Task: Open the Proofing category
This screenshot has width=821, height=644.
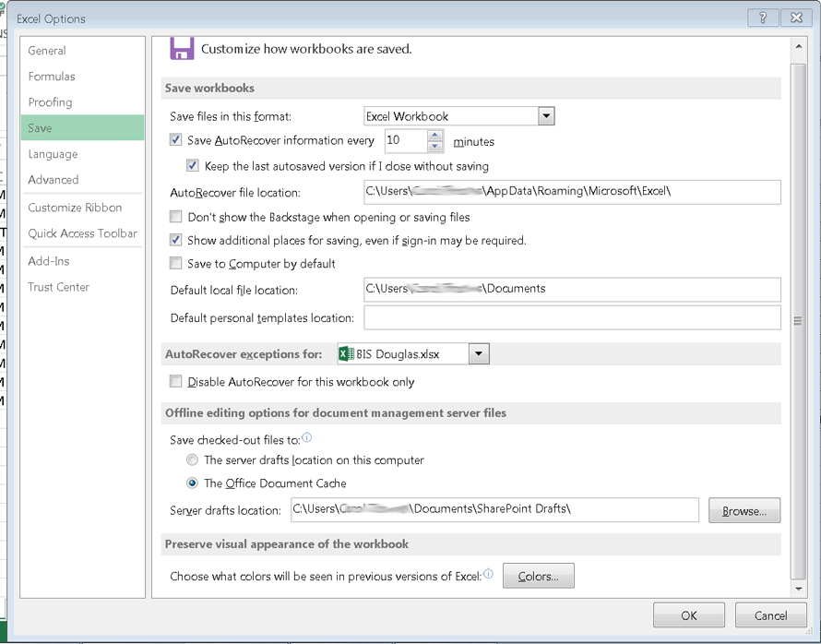Action: [x=83, y=102]
